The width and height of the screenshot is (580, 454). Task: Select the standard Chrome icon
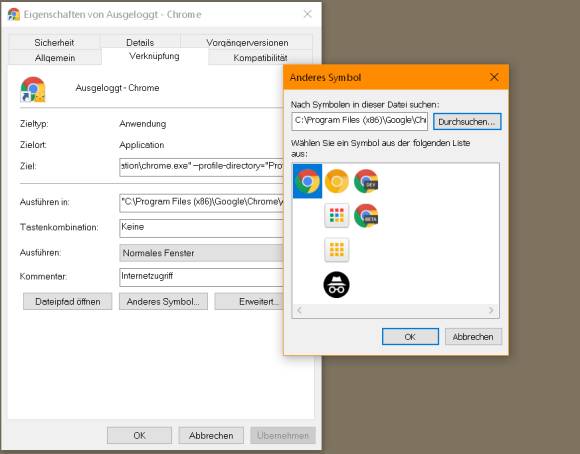coord(307,181)
